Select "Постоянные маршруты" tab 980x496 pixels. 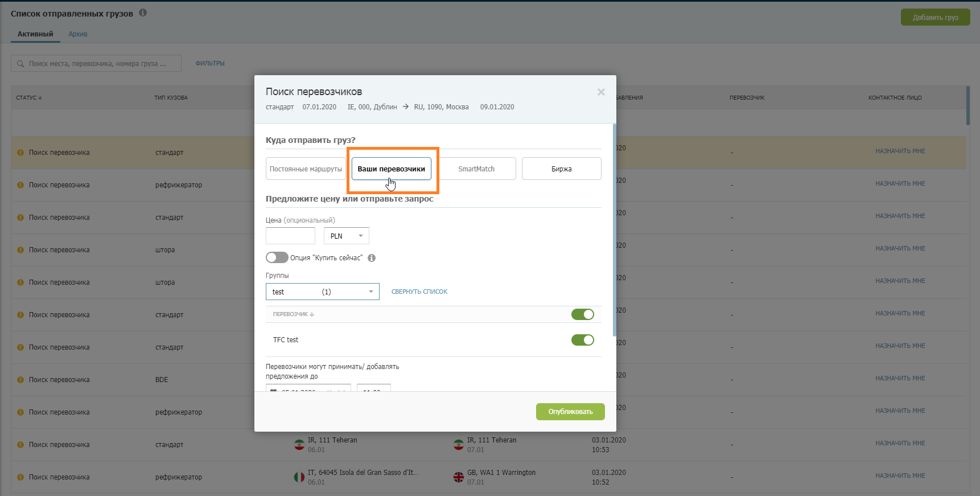(x=306, y=169)
